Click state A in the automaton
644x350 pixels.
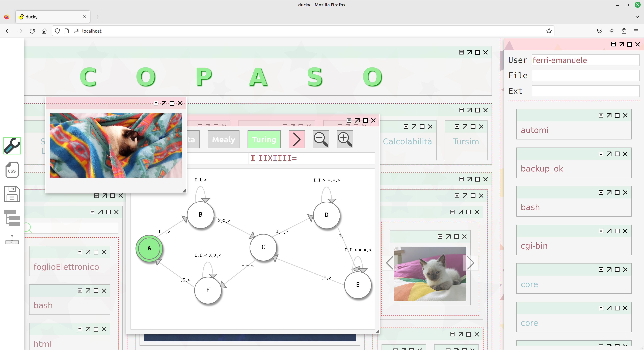coord(149,248)
